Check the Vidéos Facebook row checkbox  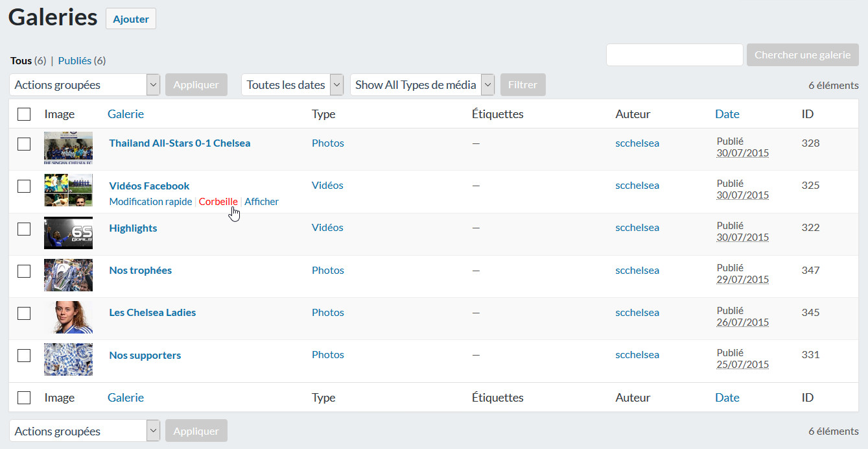(24, 186)
